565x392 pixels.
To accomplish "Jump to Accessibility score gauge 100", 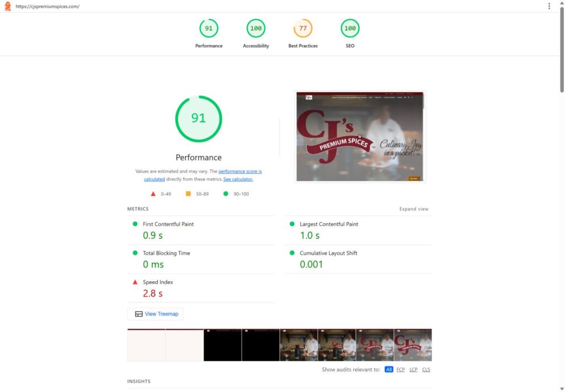I will coord(256,29).
